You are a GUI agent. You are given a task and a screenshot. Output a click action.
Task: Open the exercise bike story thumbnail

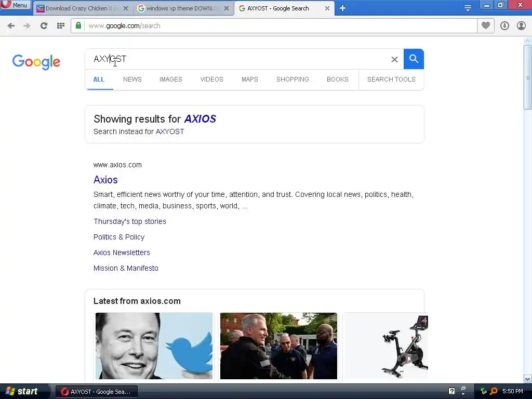[x=387, y=345]
